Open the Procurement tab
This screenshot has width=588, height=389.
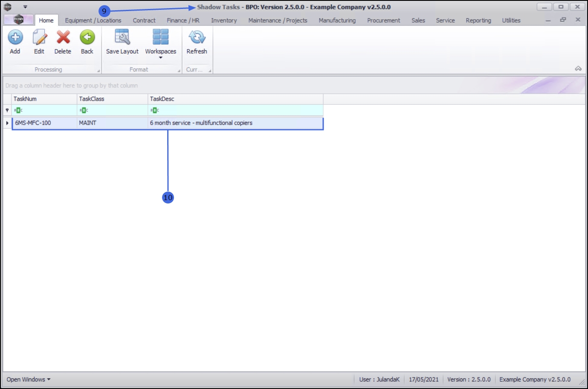383,20
